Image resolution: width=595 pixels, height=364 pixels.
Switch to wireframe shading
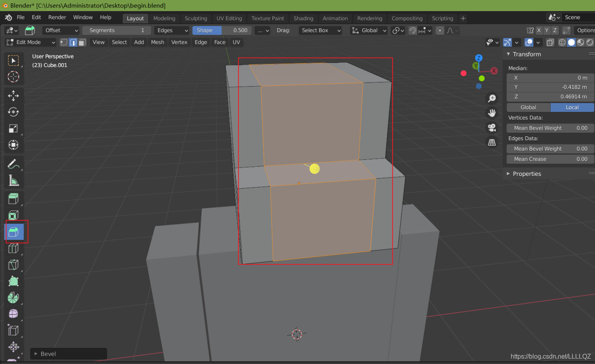[562, 42]
